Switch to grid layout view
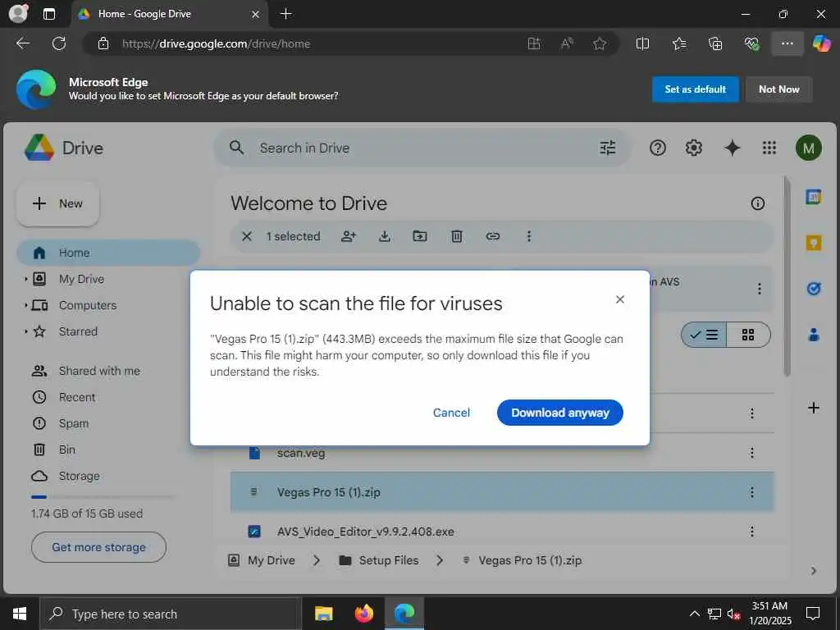The height and width of the screenshot is (630, 840). click(748, 335)
